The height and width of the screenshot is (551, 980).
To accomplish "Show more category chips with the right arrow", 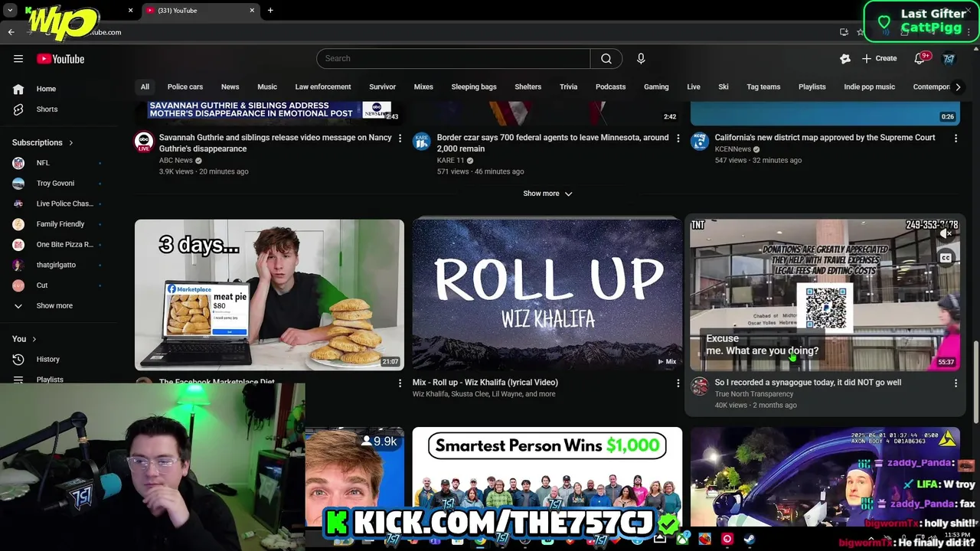I will (x=958, y=87).
